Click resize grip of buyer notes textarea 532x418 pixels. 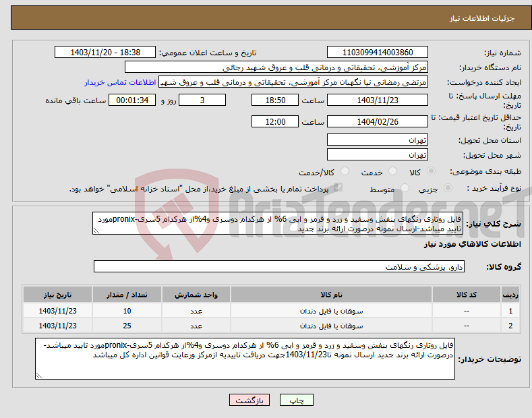39,376
